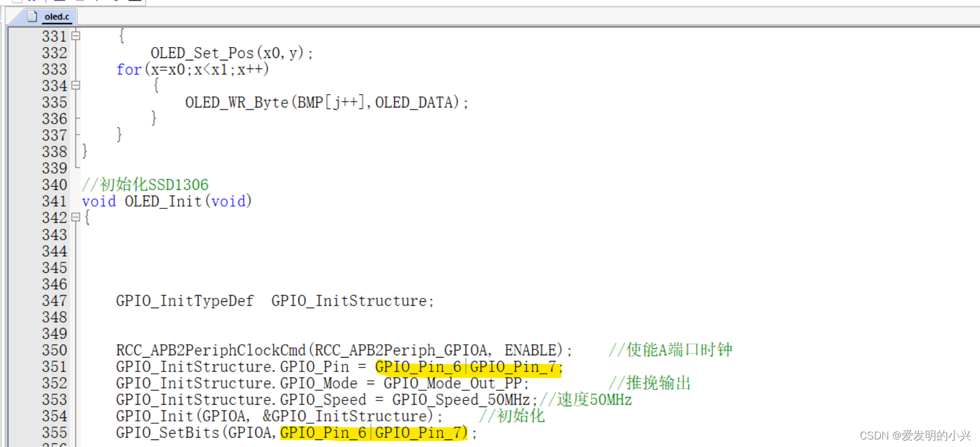Click line number 350 in the gutter
The width and height of the screenshot is (980, 447).
click(55, 350)
